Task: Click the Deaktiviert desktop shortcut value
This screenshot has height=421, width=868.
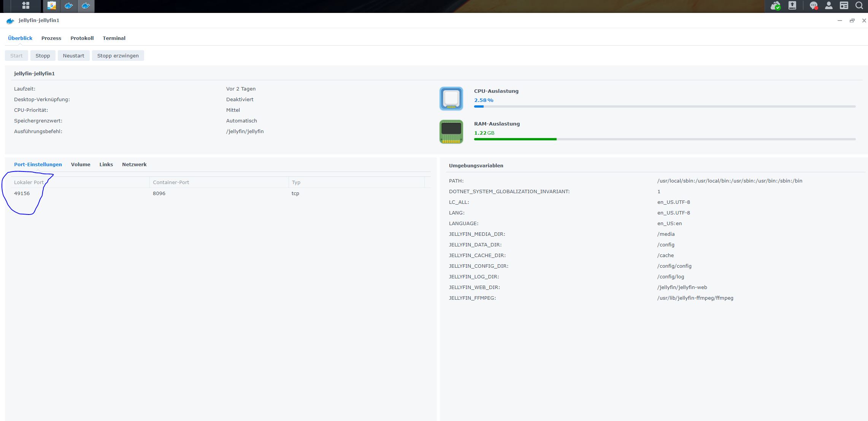Action: 240,99
